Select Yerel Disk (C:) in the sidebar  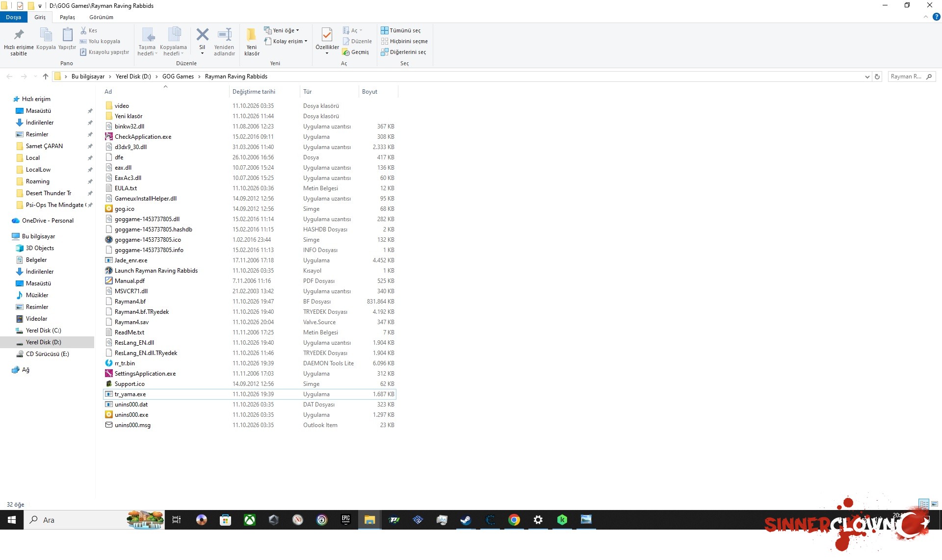tap(43, 331)
